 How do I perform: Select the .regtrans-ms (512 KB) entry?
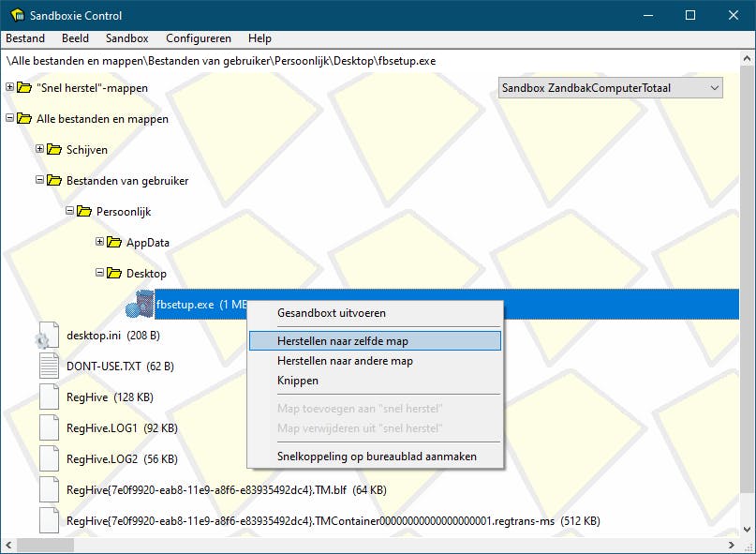pos(334,520)
